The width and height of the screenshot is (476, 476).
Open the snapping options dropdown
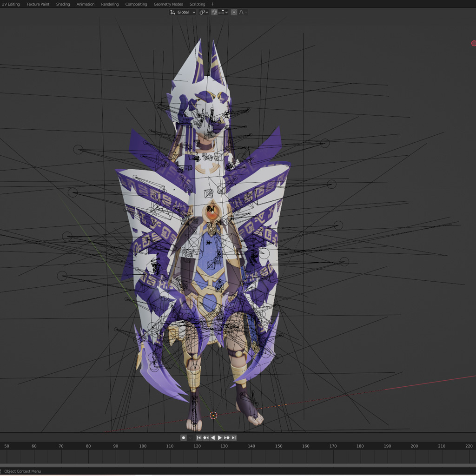(223, 12)
